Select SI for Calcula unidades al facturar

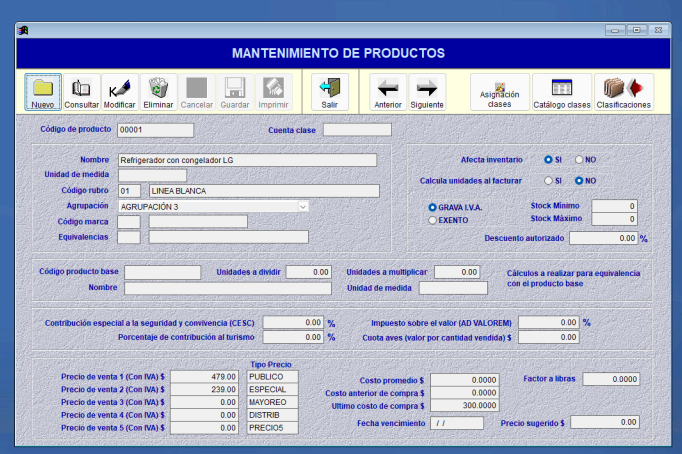tap(548, 181)
